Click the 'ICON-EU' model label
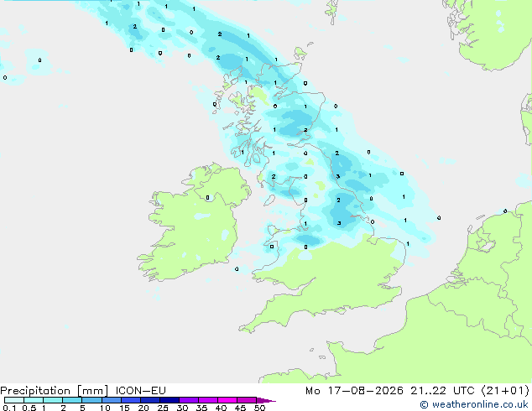This screenshot has width=532, height=411. pyautogui.click(x=140, y=391)
